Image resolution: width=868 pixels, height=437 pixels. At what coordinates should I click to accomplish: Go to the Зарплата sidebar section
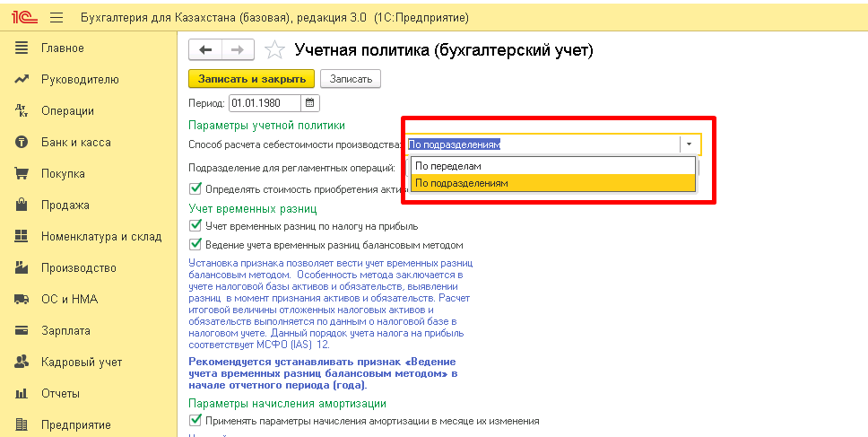coord(65,331)
